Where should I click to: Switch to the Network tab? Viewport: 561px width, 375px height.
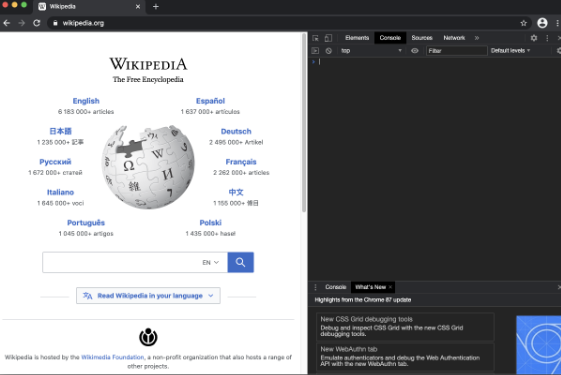(x=454, y=38)
